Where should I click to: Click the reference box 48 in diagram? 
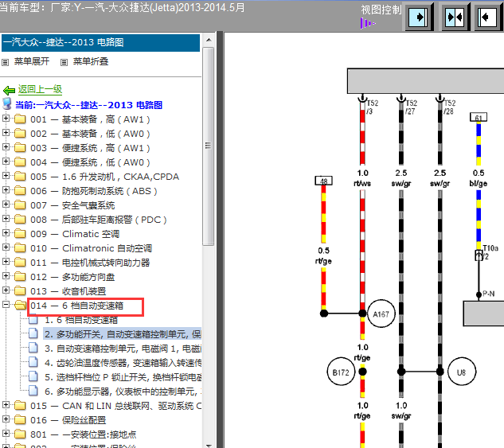(324, 181)
